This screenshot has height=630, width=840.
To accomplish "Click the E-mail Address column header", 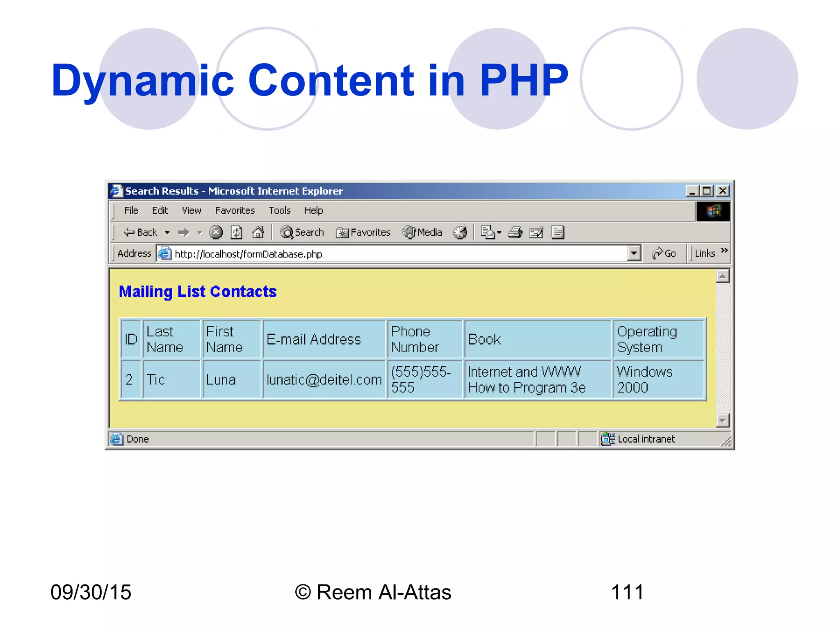I will click(x=324, y=339).
